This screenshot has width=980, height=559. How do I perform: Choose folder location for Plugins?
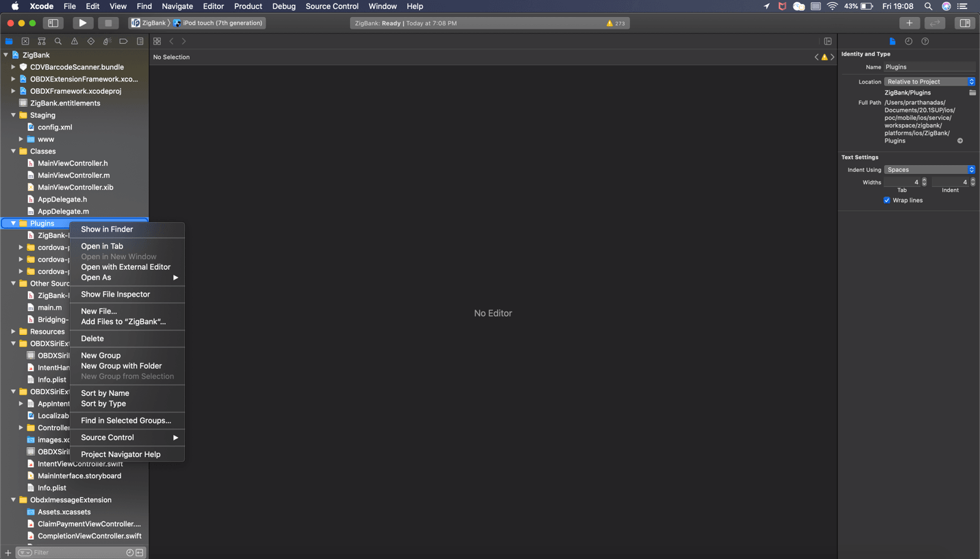click(972, 92)
